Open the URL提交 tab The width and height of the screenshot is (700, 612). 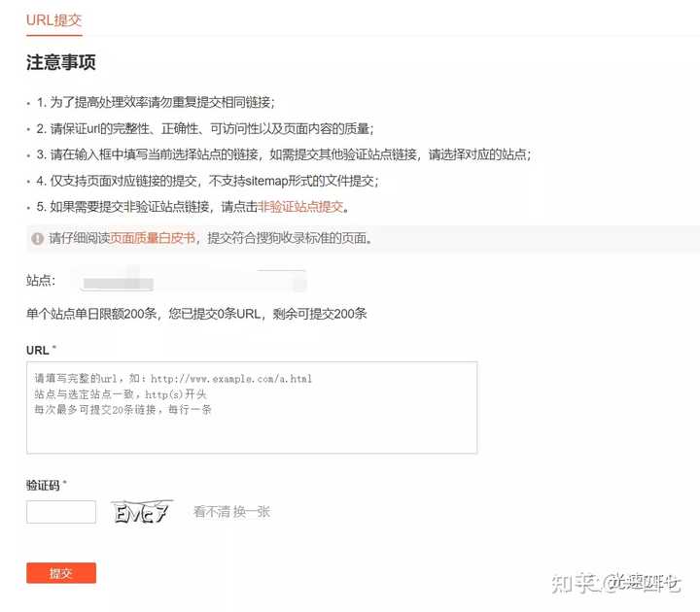point(54,20)
